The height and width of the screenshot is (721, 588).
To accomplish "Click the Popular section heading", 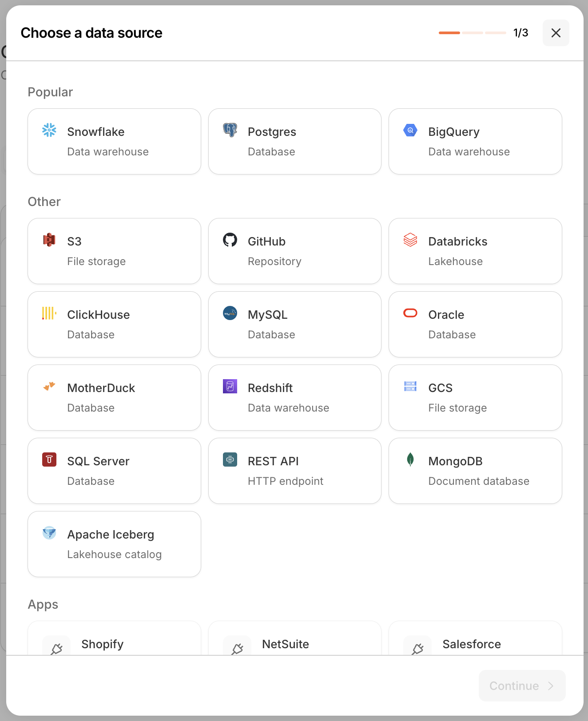I will [51, 92].
